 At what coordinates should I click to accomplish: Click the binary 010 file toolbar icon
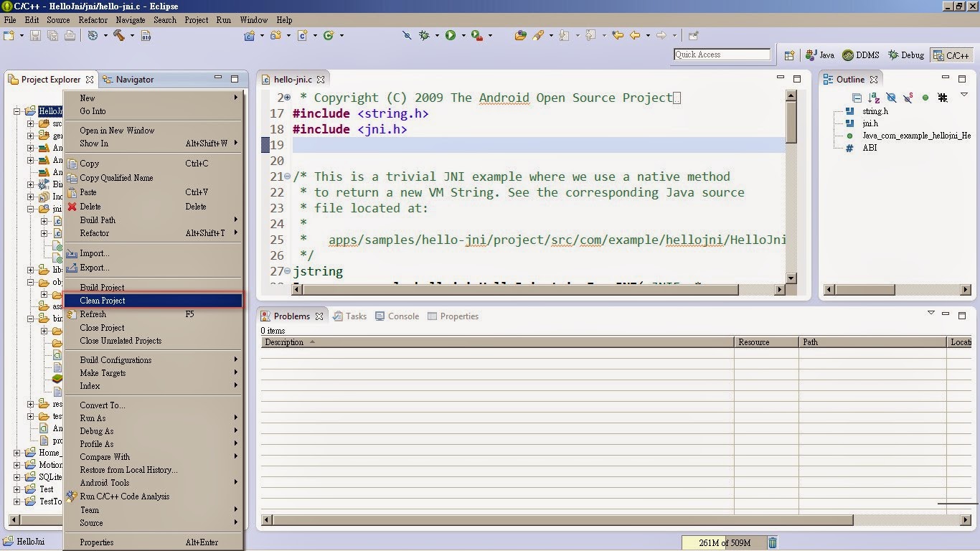point(146,35)
